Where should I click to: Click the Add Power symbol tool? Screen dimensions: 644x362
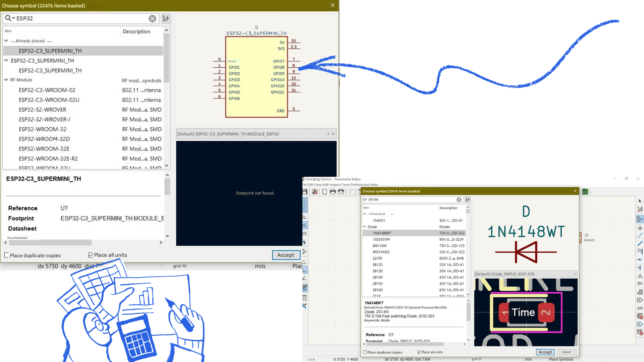pos(640,228)
